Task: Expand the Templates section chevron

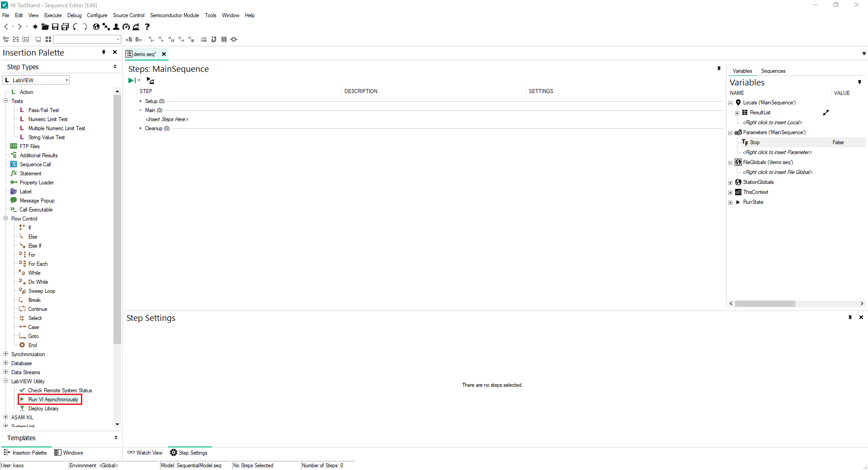Action: coord(116,437)
